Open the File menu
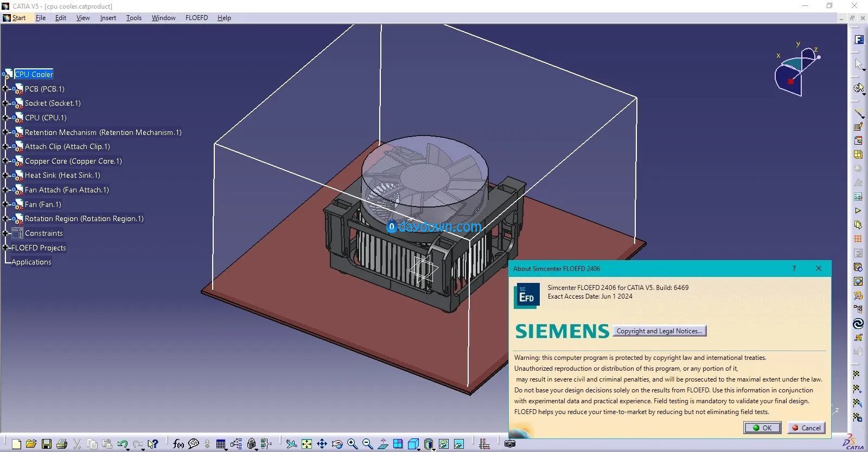Screen dimensions: 868x452 [41, 18]
